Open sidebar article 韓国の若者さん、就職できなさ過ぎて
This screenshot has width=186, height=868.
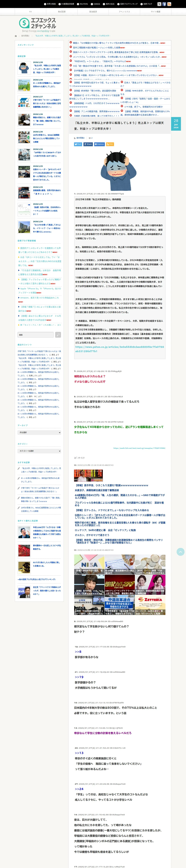[47, 121]
